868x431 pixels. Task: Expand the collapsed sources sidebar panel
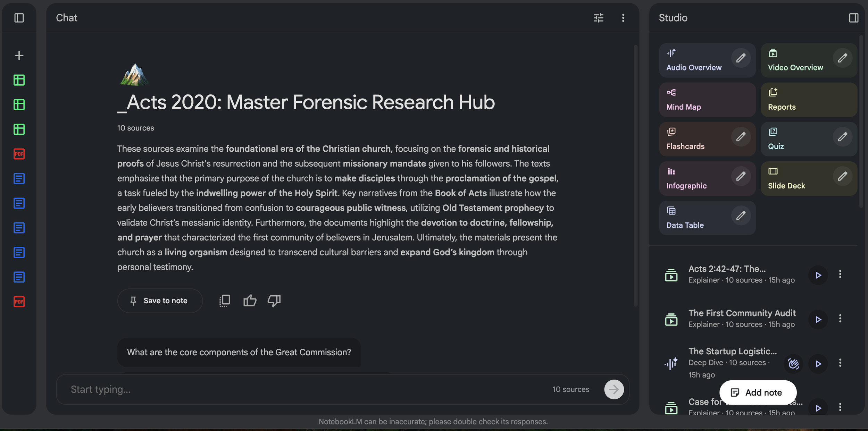[19, 18]
